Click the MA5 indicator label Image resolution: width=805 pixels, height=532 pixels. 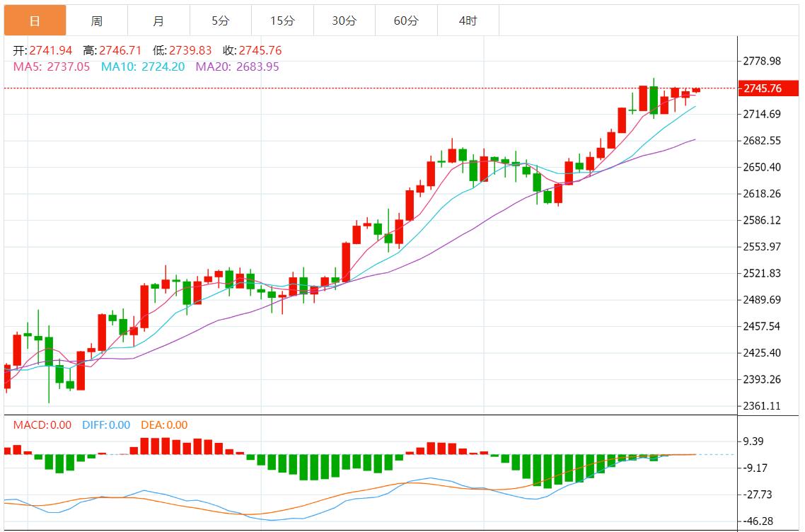tap(52, 66)
